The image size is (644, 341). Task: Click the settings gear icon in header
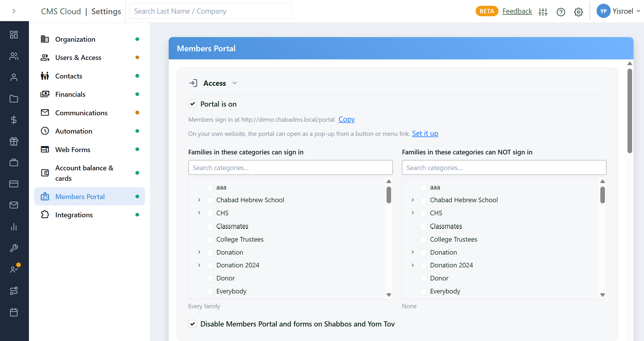point(578,12)
